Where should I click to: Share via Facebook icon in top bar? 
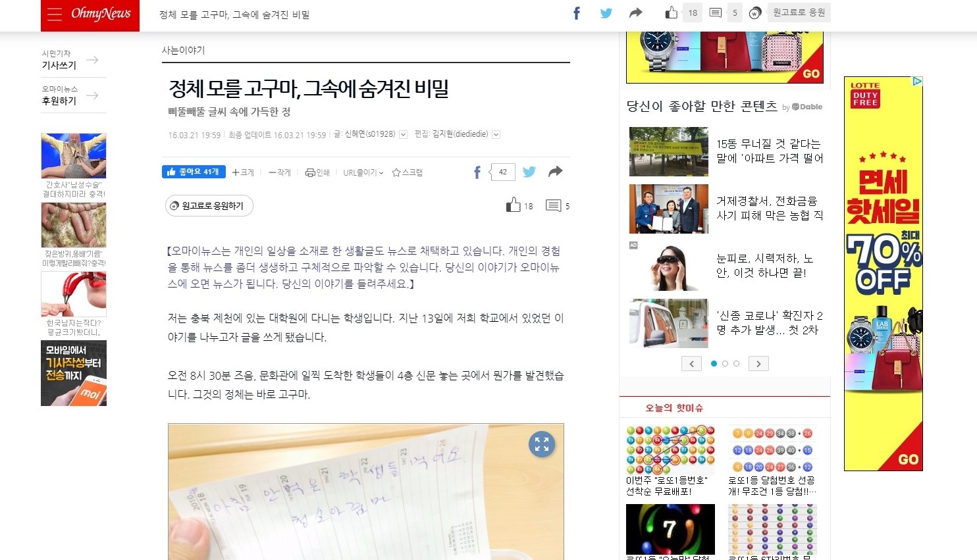pos(577,13)
